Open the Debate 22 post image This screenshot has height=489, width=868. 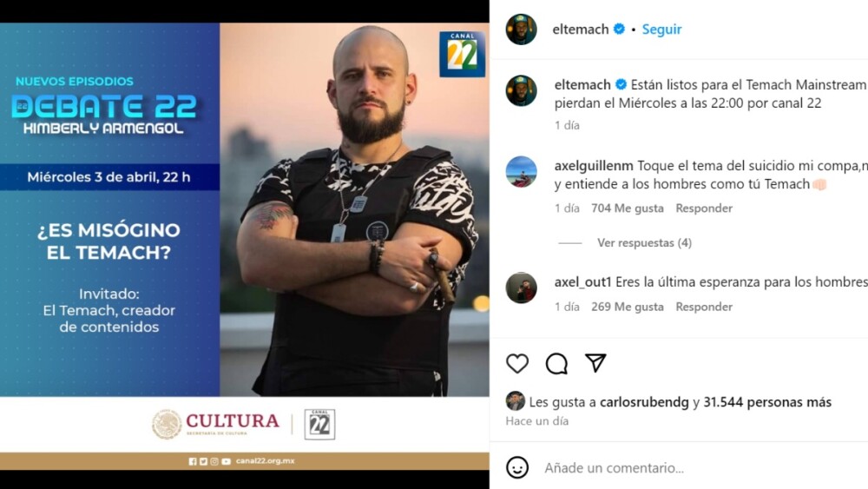pos(244,246)
